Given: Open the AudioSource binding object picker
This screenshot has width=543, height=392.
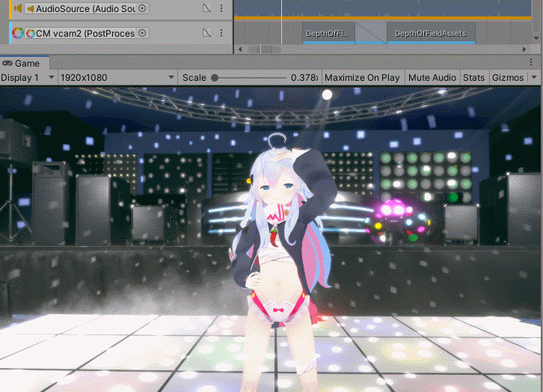Looking at the screenshot, I should (x=142, y=8).
